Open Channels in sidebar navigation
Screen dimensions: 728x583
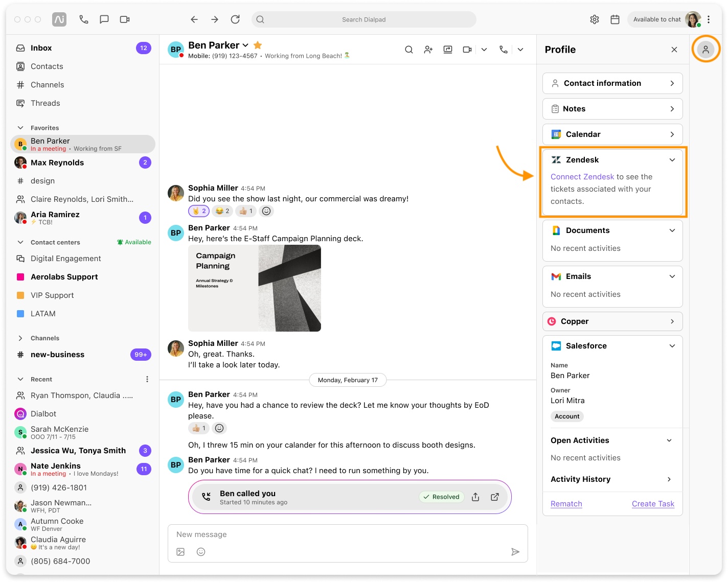(x=83, y=85)
